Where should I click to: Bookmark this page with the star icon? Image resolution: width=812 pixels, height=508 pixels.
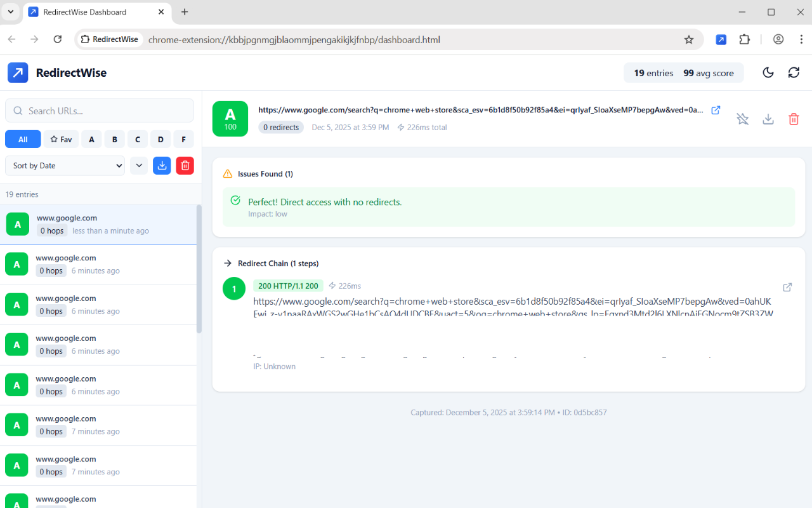(689, 39)
